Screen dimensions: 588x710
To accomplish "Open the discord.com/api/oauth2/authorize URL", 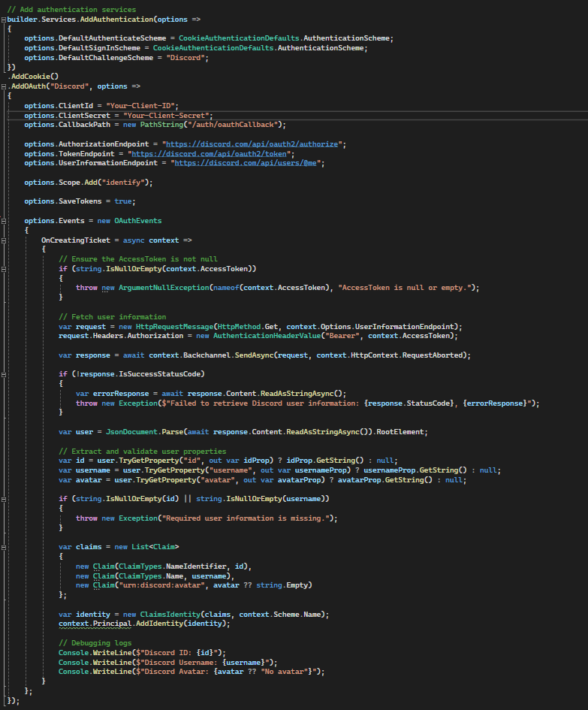I will (x=252, y=144).
